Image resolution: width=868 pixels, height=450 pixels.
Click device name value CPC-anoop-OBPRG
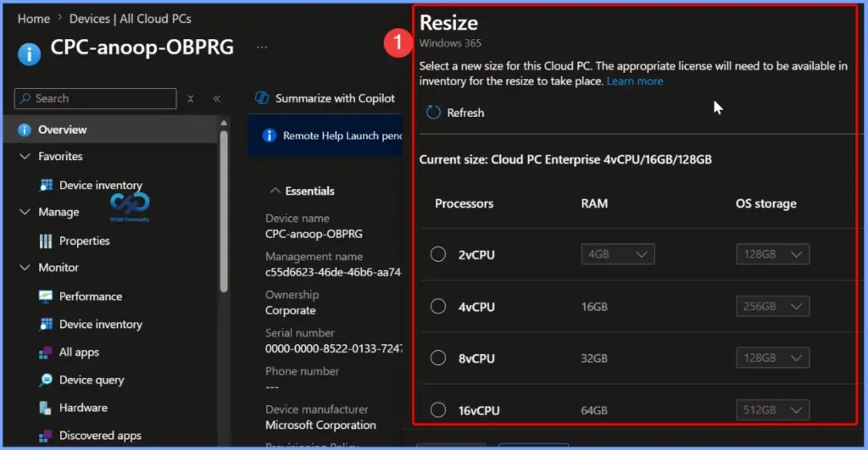click(x=314, y=234)
